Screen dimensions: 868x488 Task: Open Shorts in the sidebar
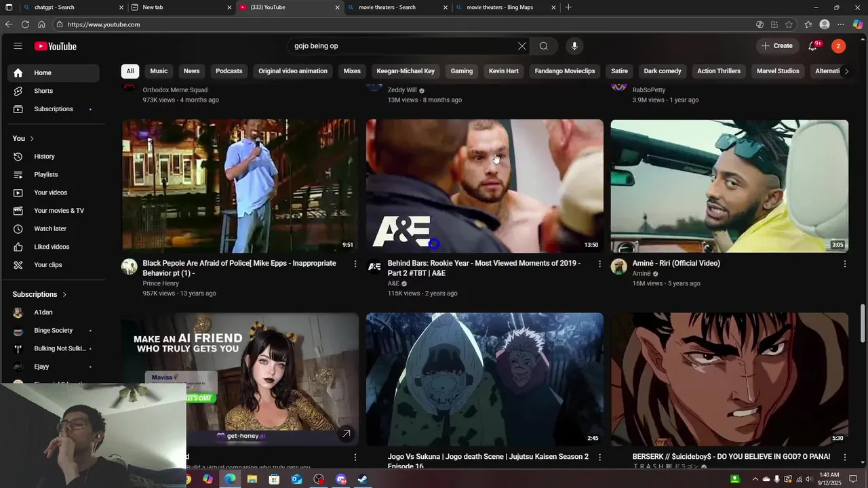[54, 91]
